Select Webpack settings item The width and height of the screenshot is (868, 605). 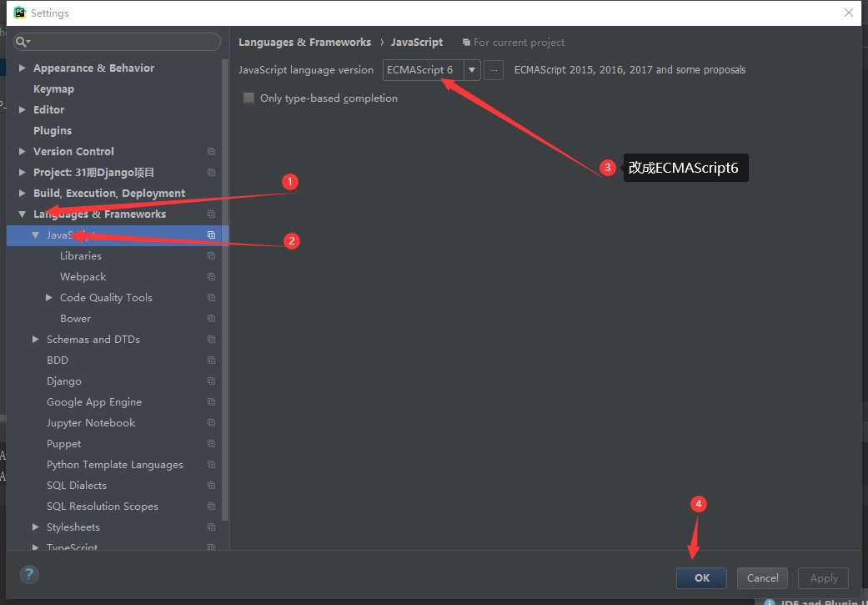click(x=83, y=276)
